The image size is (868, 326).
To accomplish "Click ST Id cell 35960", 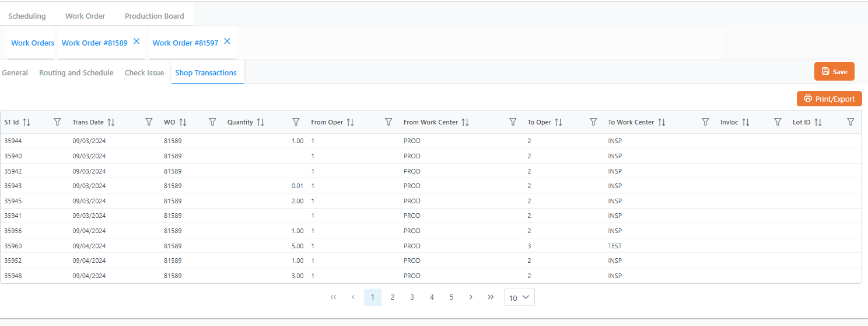I will (13, 246).
